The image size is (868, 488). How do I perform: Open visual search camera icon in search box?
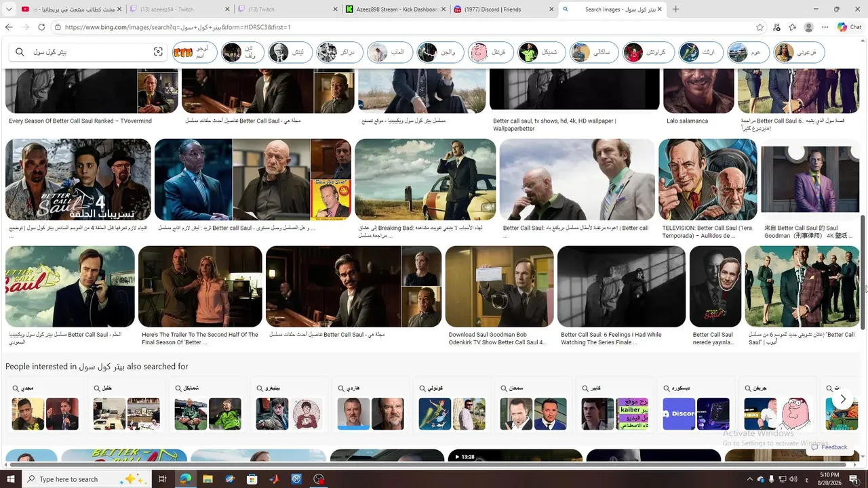click(158, 52)
